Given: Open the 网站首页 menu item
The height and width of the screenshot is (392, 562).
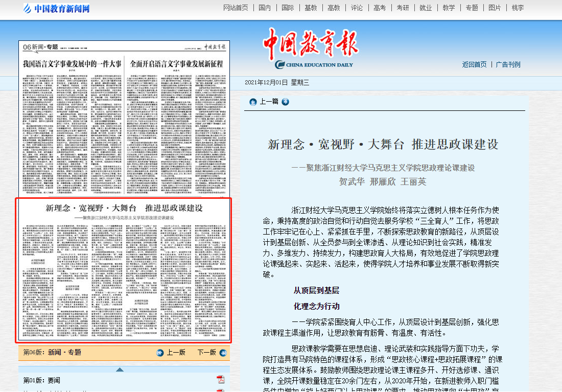Looking at the screenshot, I should tap(236, 8).
